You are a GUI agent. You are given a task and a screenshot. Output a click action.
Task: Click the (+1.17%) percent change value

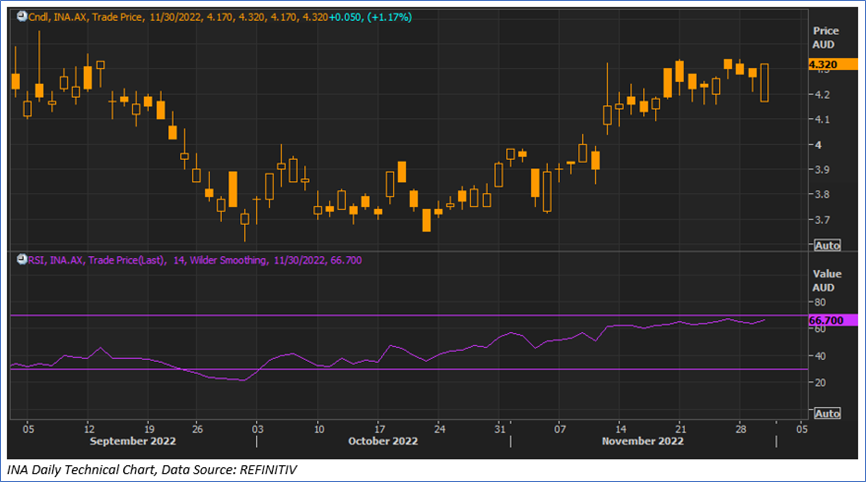389,17
